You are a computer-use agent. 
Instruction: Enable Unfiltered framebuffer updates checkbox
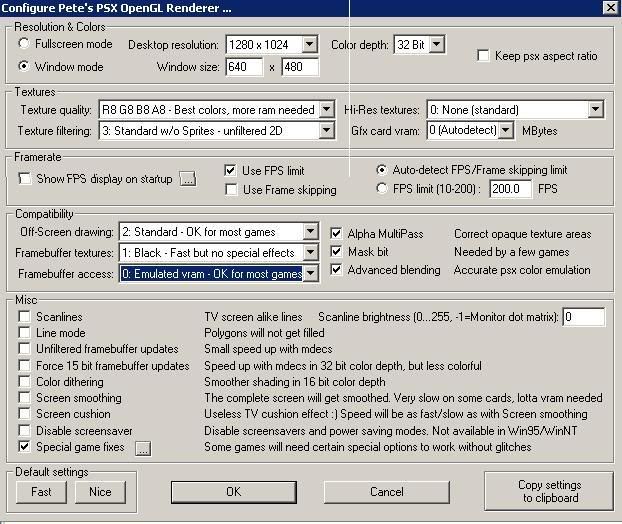[x=24, y=349]
